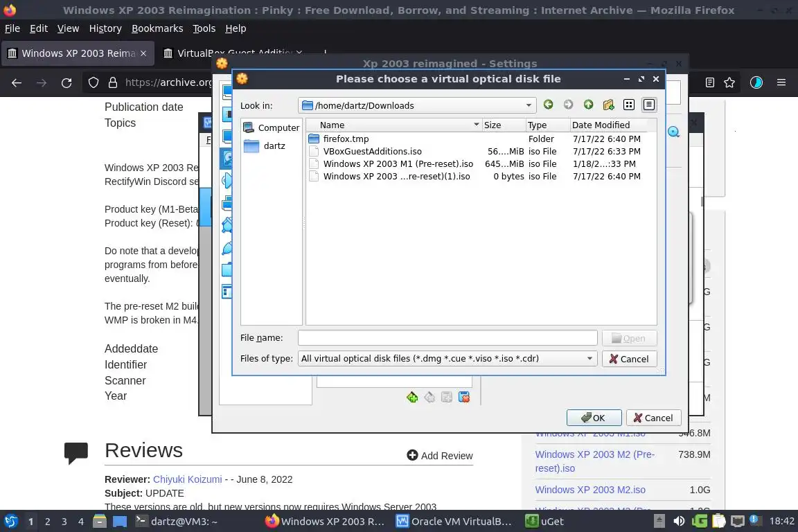Screen dimensions: 798x532
Task: Click the volume icon in system tray
Action: coord(679,522)
